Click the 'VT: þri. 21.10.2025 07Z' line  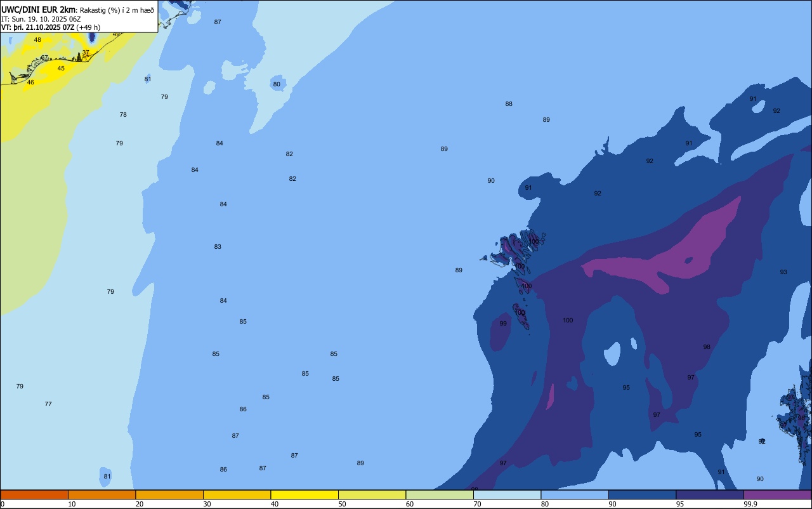coord(37,27)
